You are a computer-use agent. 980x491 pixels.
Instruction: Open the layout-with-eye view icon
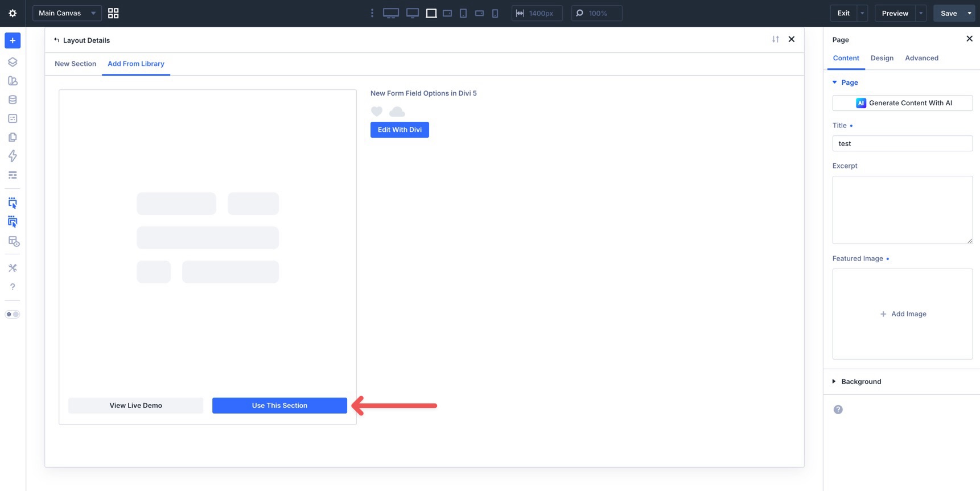click(x=13, y=241)
